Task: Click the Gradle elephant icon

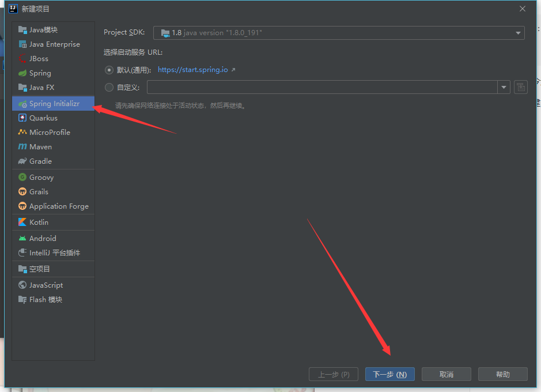Action: [x=22, y=161]
